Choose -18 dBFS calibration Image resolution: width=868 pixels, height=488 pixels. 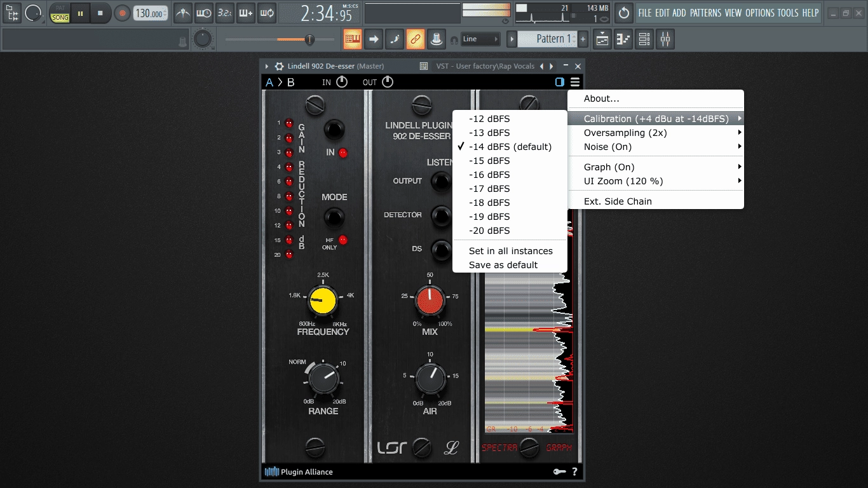(510, 203)
